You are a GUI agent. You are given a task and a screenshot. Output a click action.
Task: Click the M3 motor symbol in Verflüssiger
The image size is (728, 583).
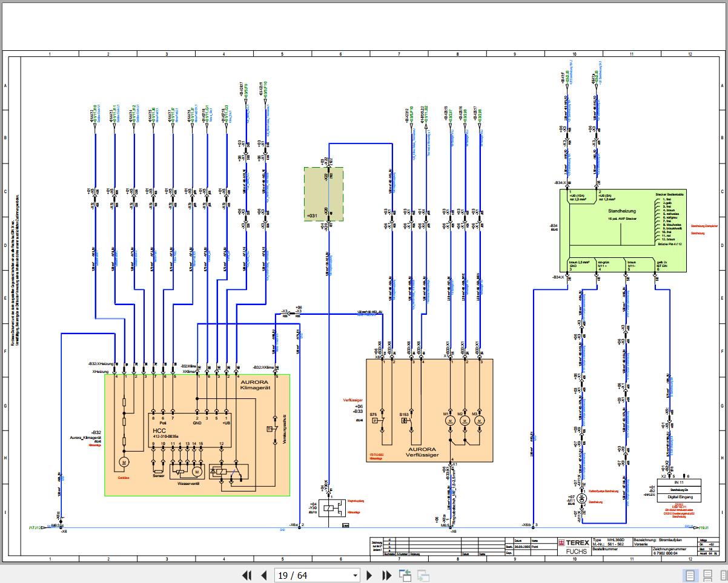point(480,421)
